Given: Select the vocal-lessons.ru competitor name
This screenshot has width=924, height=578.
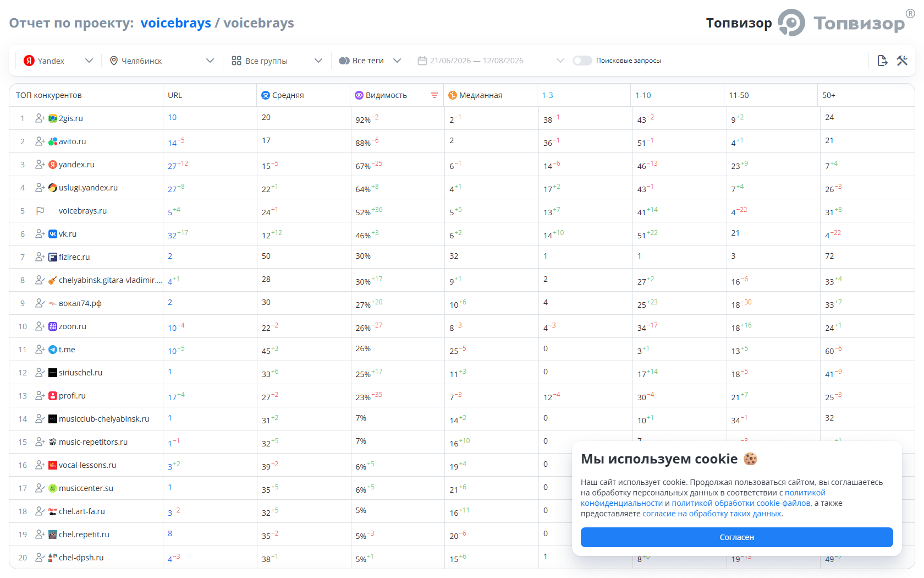Looking at the screenshot, I should (x=87, y=465).
